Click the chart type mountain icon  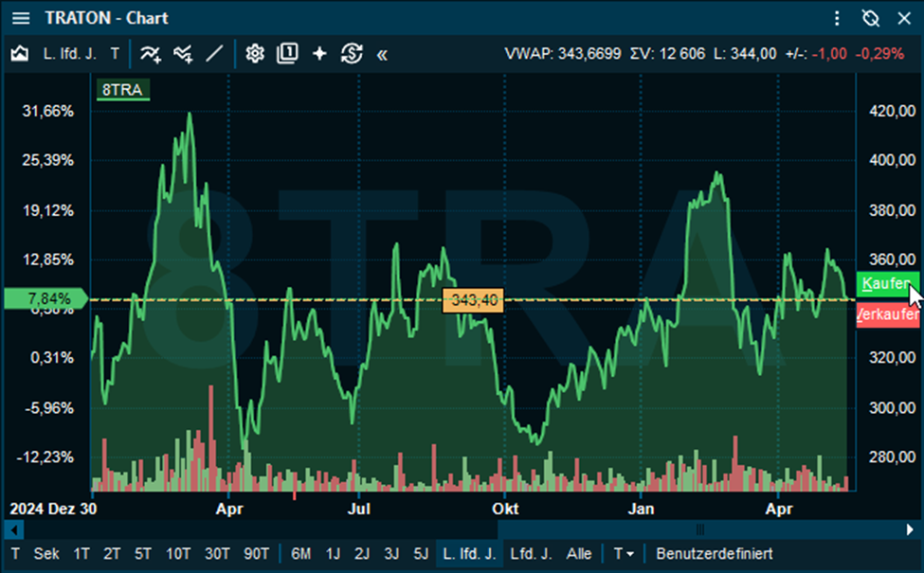pos(20,54)
